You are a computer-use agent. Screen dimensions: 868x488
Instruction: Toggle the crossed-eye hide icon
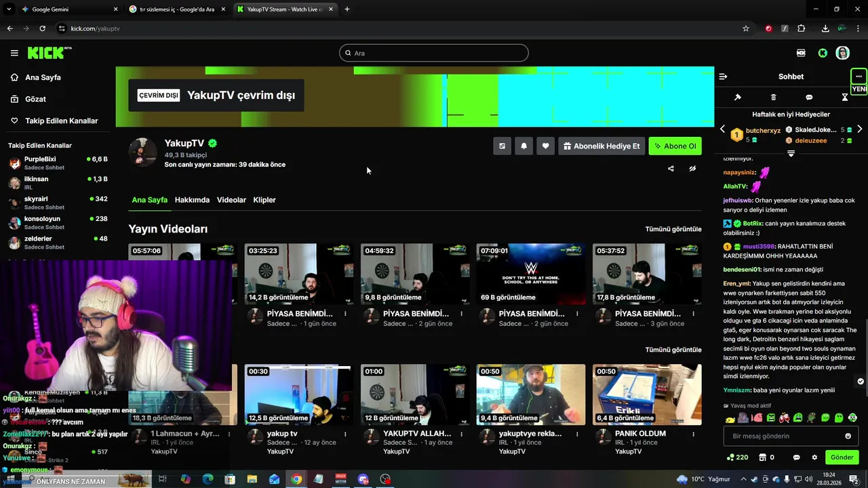pyautogui.click(x=692, y=169)
